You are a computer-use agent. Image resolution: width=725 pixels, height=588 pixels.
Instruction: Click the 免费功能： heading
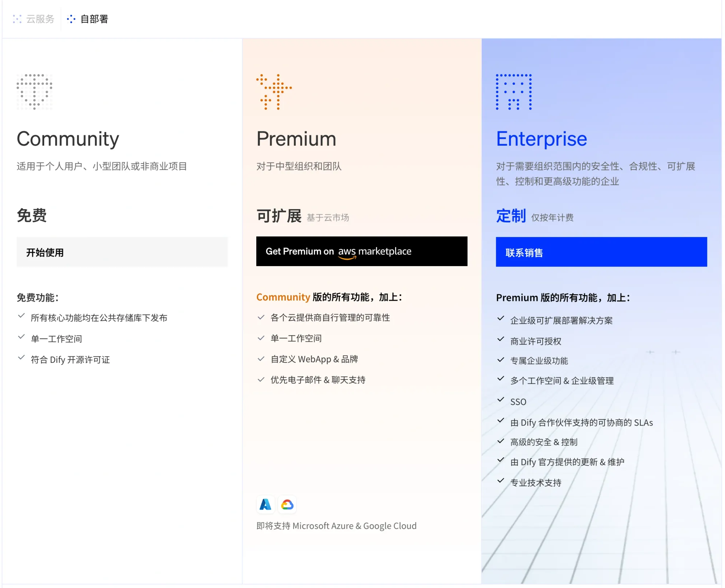pyautogui.click(x=38, y=298)
